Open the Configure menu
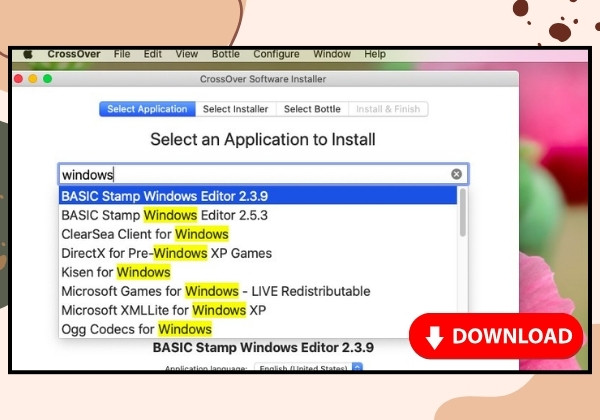The image size is (600, 420). 276,54
